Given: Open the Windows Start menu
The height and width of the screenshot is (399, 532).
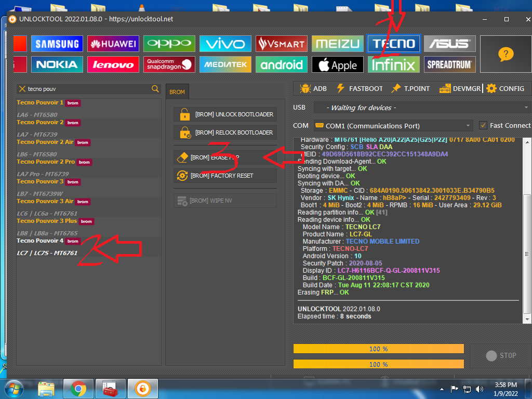Looking at the screenshot, I should tap(14, 389).
